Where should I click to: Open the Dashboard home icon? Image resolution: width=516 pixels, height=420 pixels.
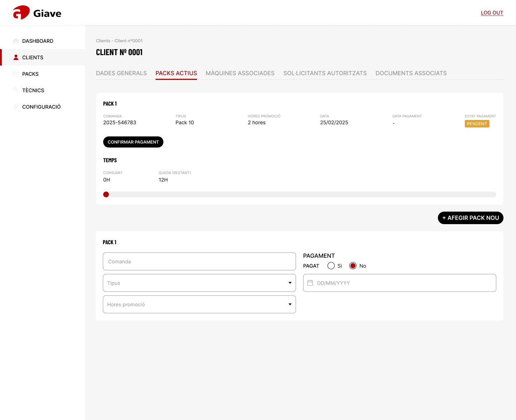[16, 41]
